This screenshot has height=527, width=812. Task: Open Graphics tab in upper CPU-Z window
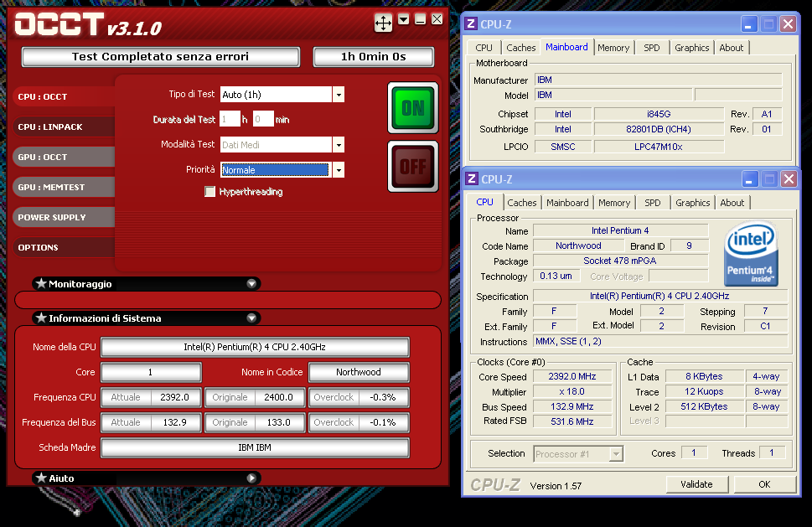692,48
